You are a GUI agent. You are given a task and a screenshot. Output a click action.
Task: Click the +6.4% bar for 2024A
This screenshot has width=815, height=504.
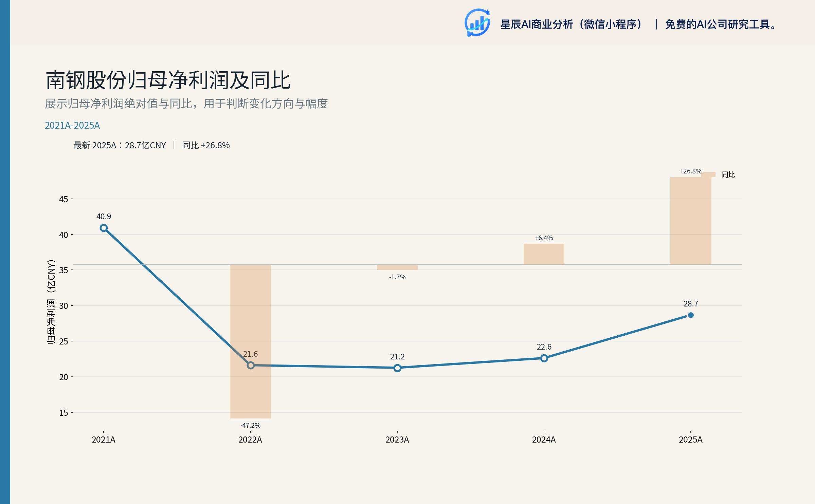tap(544, 254)
